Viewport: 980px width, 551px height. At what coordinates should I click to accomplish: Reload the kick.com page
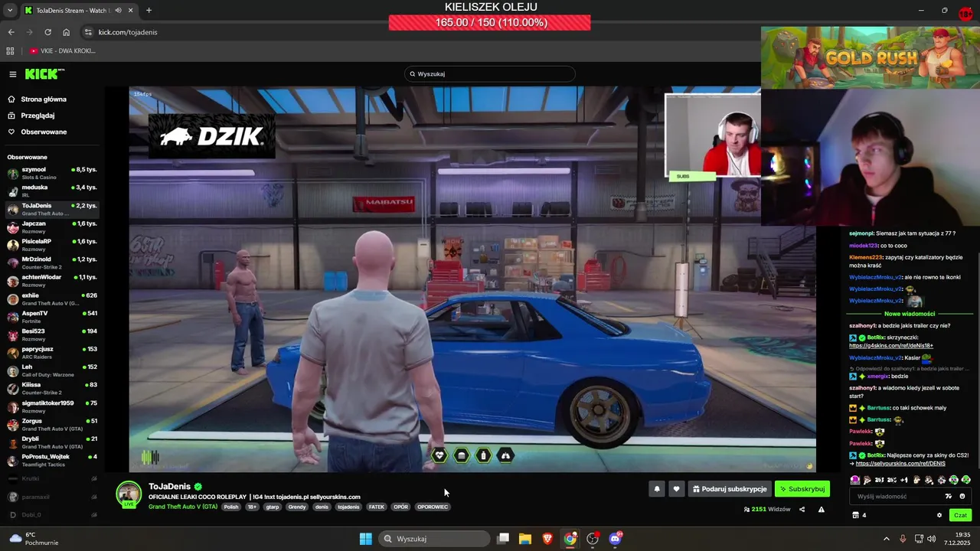[47, 32]
